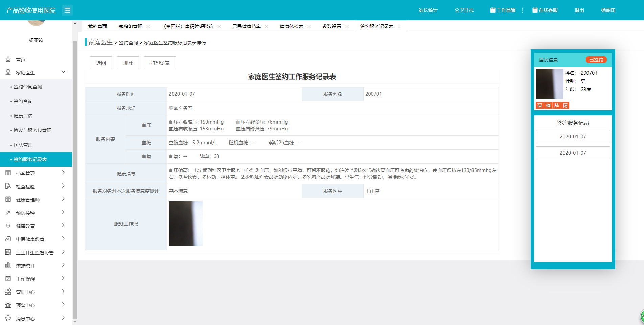Click the hamburger menu icon in header
The image size is (644, 325).
tap(67, 10)
